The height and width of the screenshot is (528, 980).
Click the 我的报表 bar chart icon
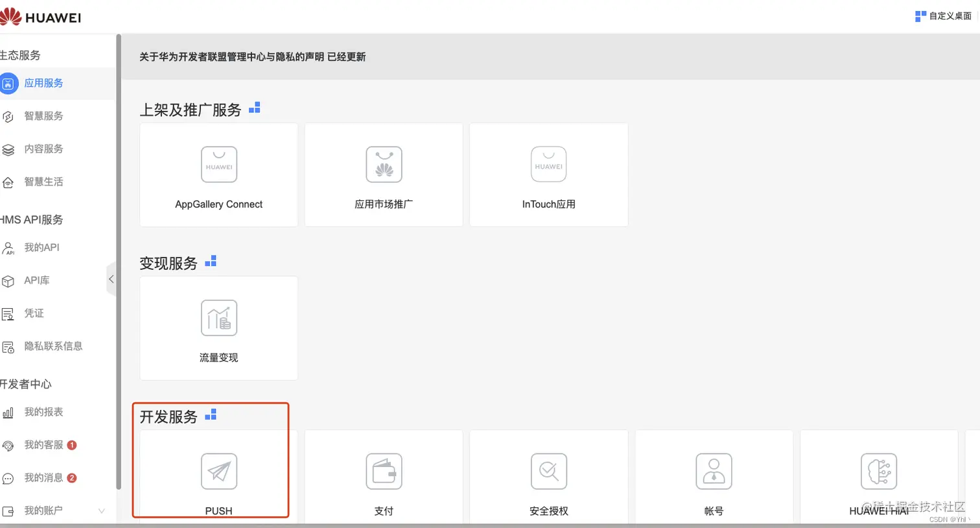(x=8, y=413)
